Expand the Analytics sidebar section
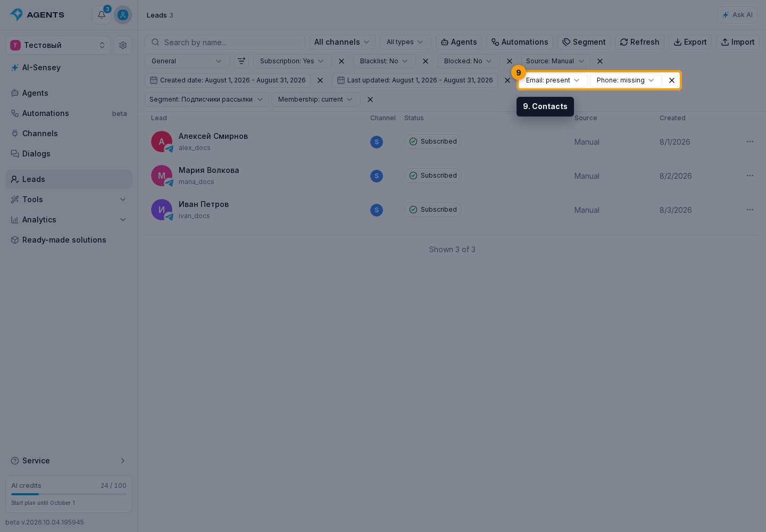Viewport: 766px width, 532px height. (69, 220)
